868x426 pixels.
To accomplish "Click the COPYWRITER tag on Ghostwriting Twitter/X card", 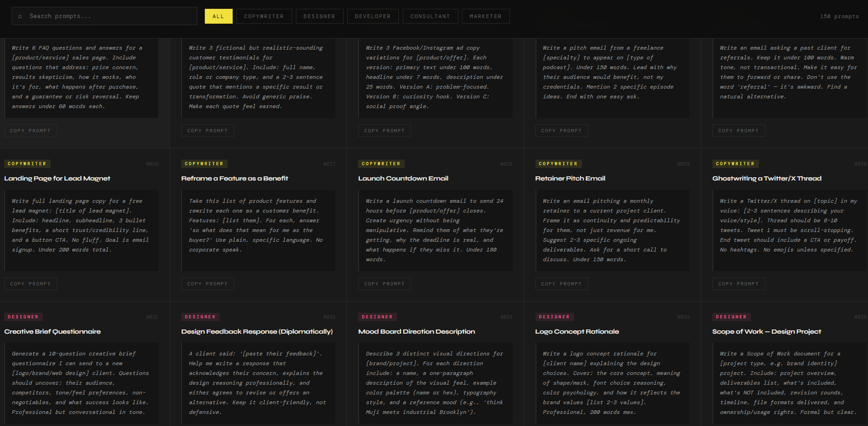I will click(x=735, y=164).
